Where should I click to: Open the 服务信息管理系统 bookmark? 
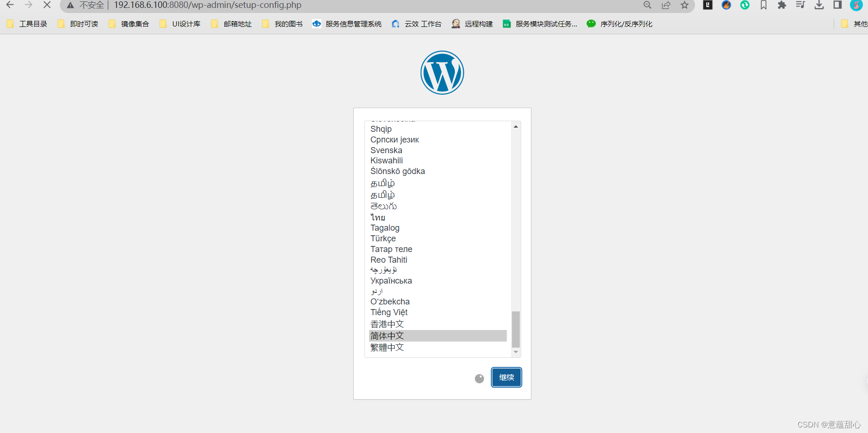point(347,24)
